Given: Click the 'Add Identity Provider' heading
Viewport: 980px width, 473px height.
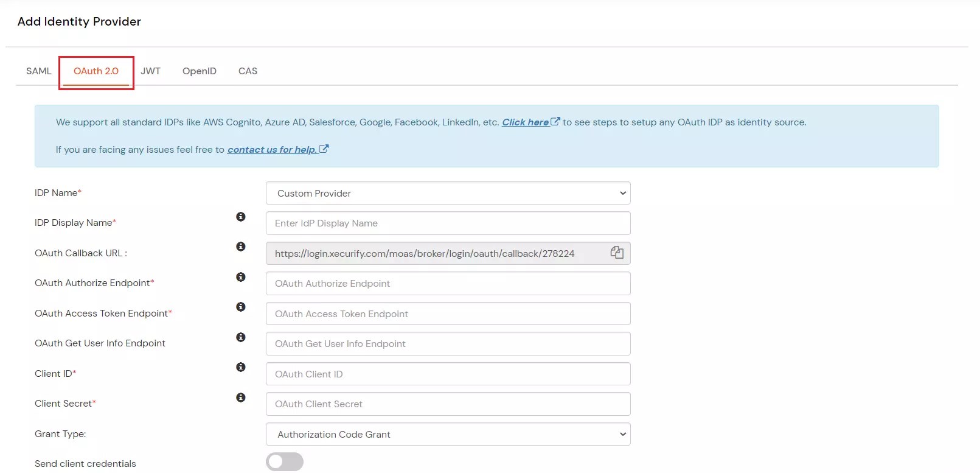Looking at the screenshot, I should (79, 22).
